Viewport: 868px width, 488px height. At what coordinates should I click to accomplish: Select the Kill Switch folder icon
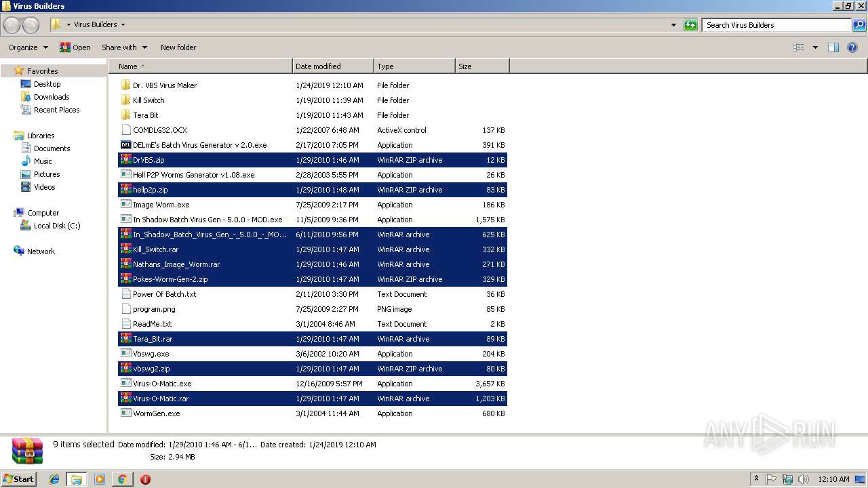point(125,100)
